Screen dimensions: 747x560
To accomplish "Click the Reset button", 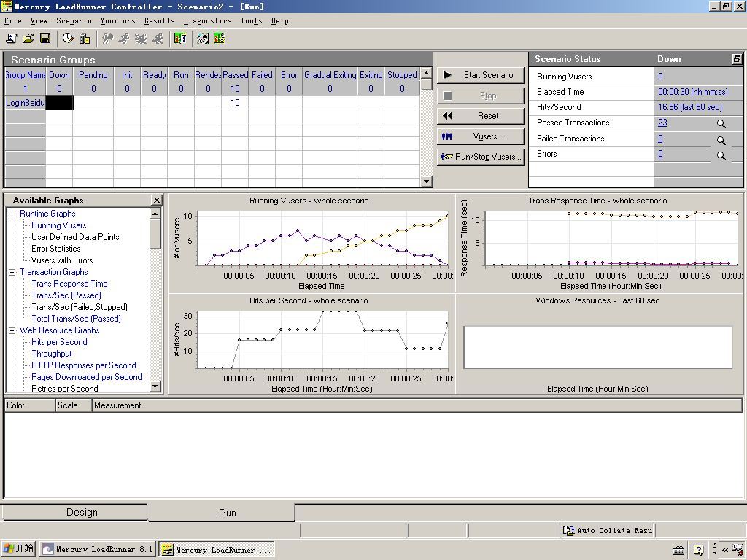I will click(481, 116).
